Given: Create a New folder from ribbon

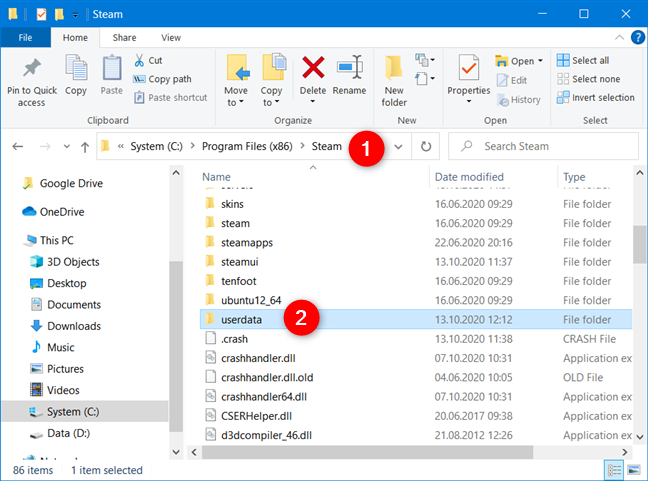Looking at the screenshot, I should 394,71.
